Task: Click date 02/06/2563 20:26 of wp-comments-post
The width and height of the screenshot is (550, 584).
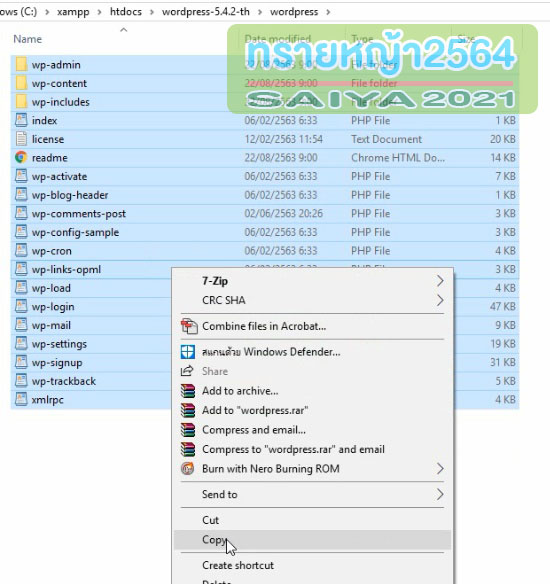Action: click(283, 213)
